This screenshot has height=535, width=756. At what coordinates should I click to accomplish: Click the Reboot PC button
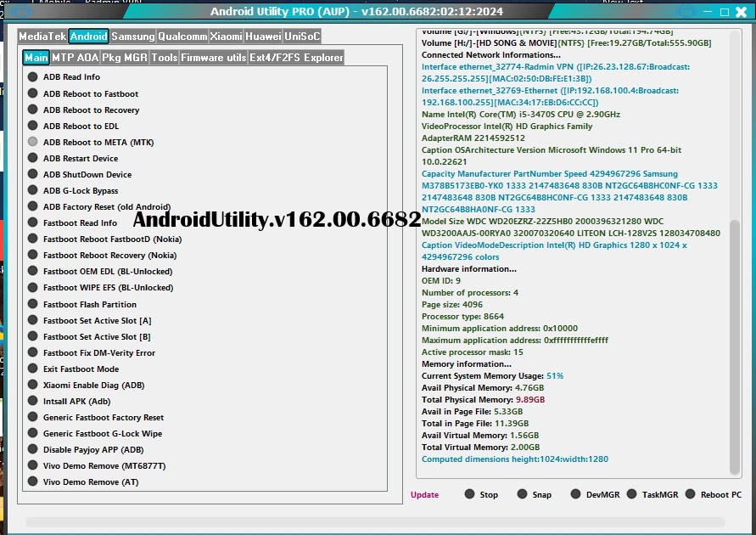click(714, 494)
